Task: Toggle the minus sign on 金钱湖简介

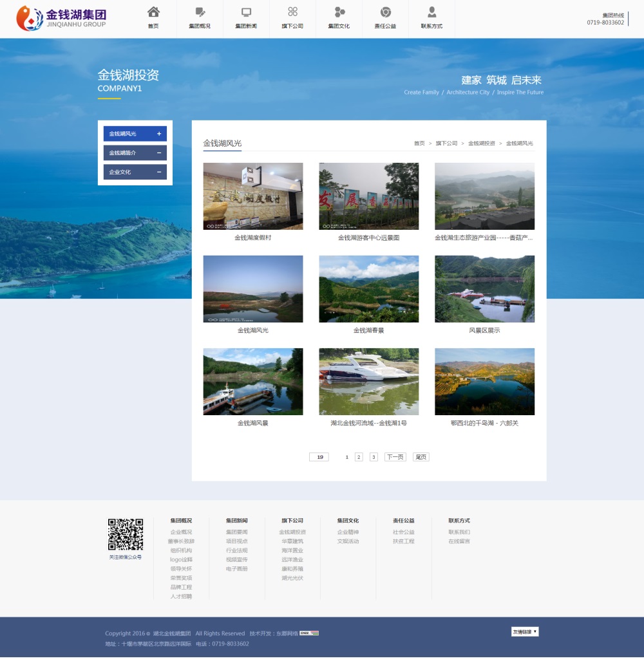Action: click(159, 153)
